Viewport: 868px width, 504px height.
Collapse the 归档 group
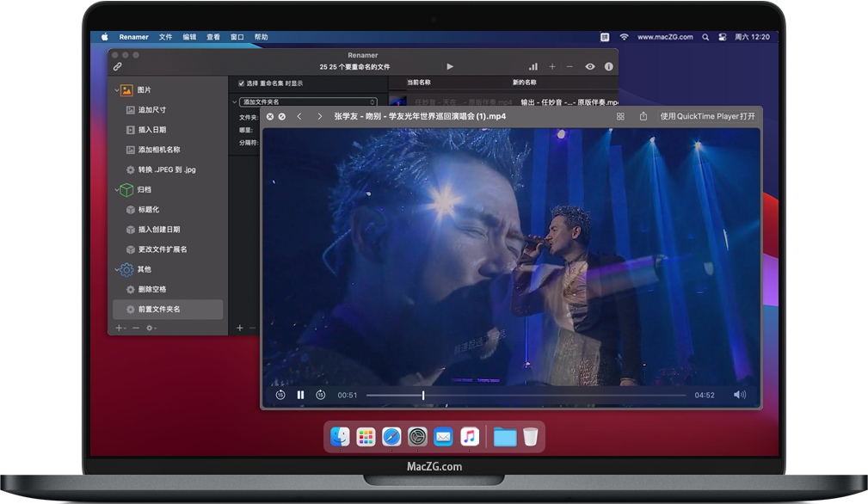click(x=117, y=189)
